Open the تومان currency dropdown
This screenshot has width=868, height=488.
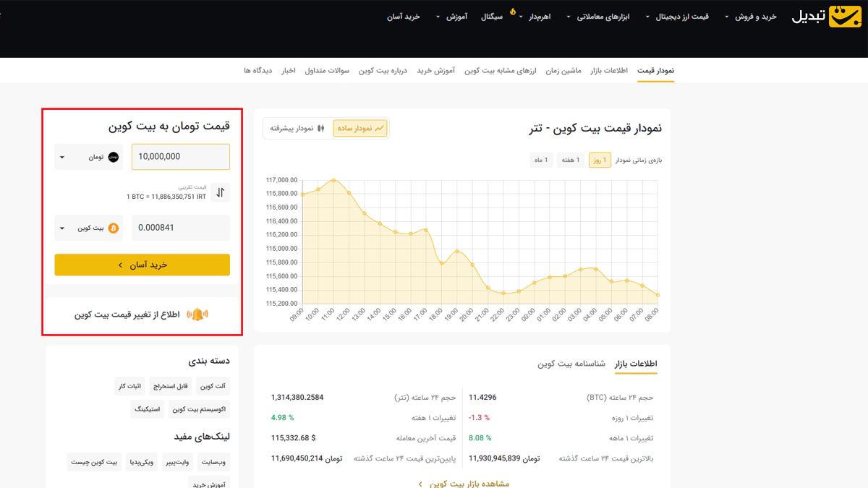point(88,157)
